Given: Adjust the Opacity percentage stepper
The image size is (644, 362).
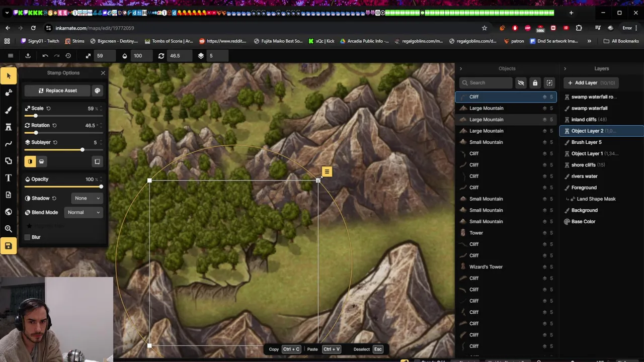Looking at the screenshot, I should pos(101,179).
